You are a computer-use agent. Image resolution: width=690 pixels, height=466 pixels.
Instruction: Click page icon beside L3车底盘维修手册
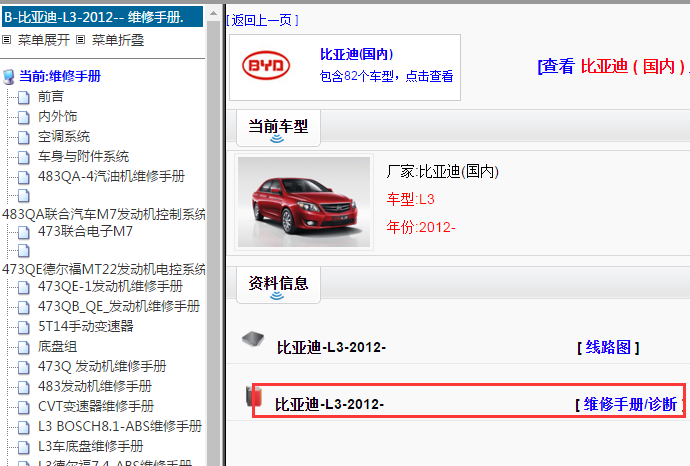(24, 447)
